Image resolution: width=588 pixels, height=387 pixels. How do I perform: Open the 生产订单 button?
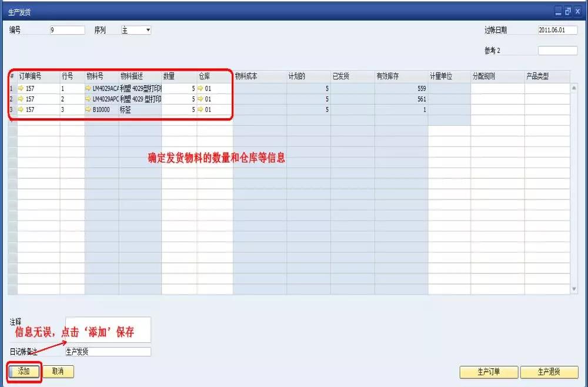[489, 372]
